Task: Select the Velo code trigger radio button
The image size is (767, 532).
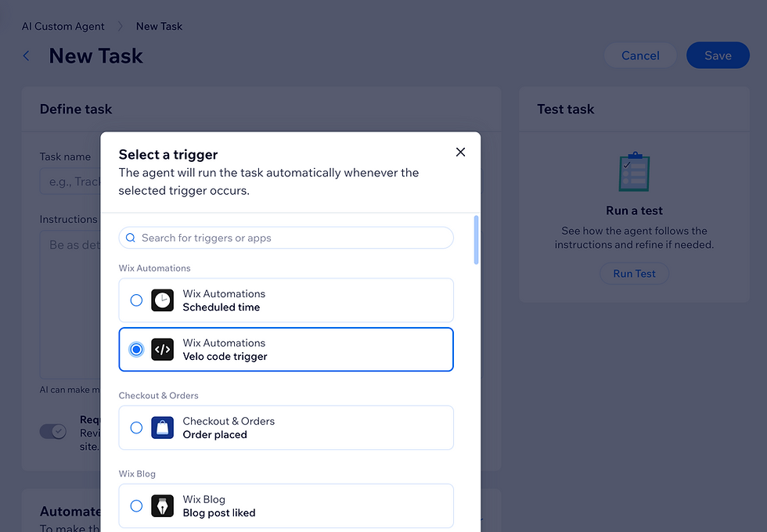Action: [136, 350]
